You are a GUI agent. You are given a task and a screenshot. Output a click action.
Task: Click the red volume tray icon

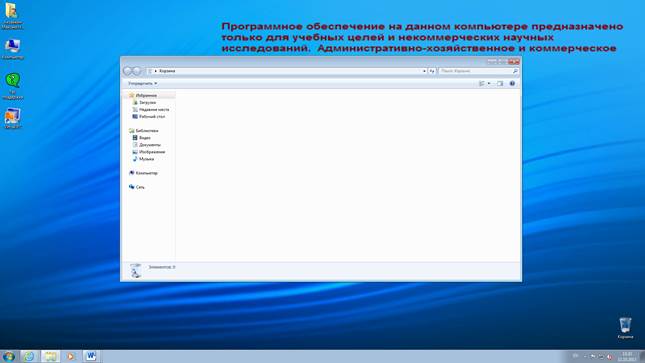coord(609,357)
